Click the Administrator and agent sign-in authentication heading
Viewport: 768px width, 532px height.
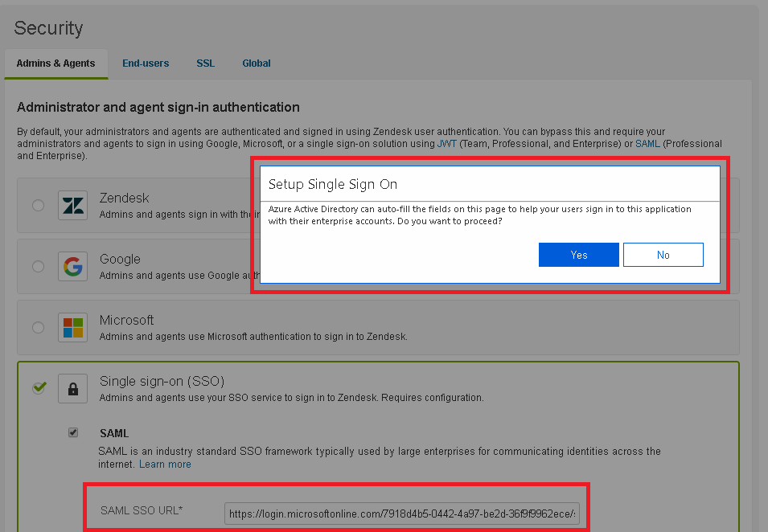158,107
